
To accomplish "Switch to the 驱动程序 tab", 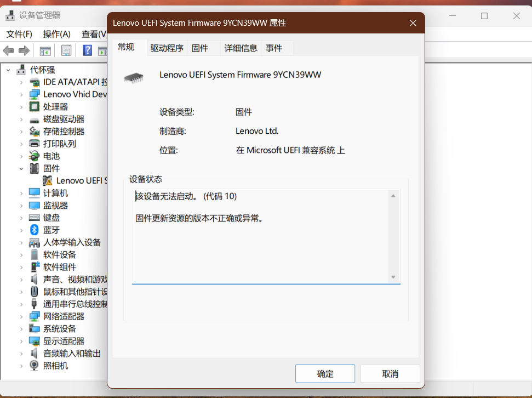I will point(167,48).
